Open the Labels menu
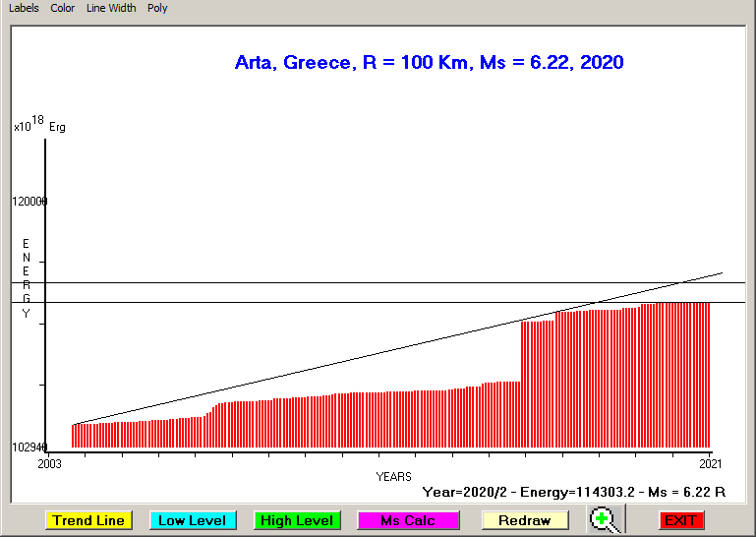Viewport: 756px width, 537px height. [24, 8]
